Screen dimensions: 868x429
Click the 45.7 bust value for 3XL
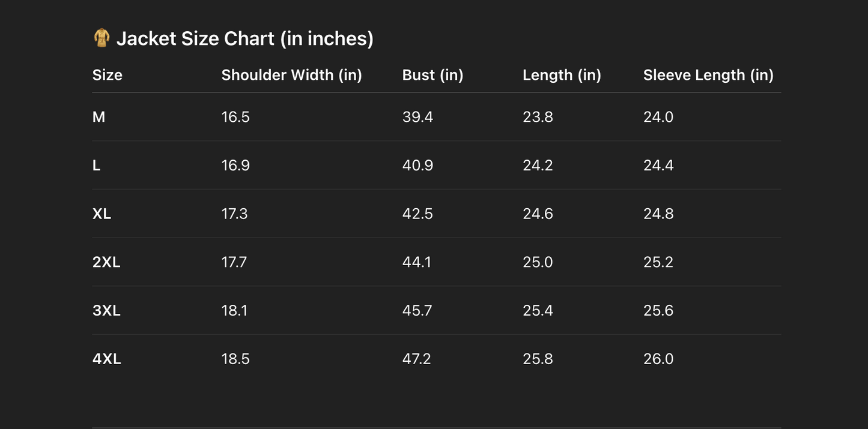417,311
